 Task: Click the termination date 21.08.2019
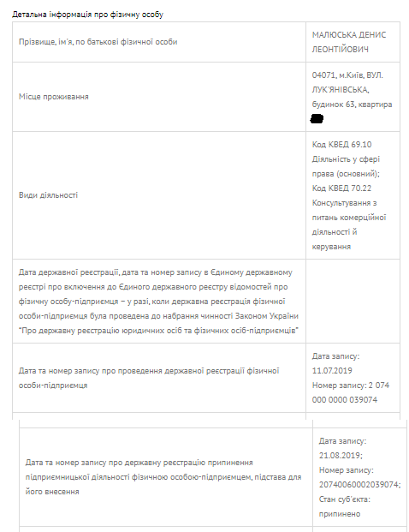(x=340, y=455)
